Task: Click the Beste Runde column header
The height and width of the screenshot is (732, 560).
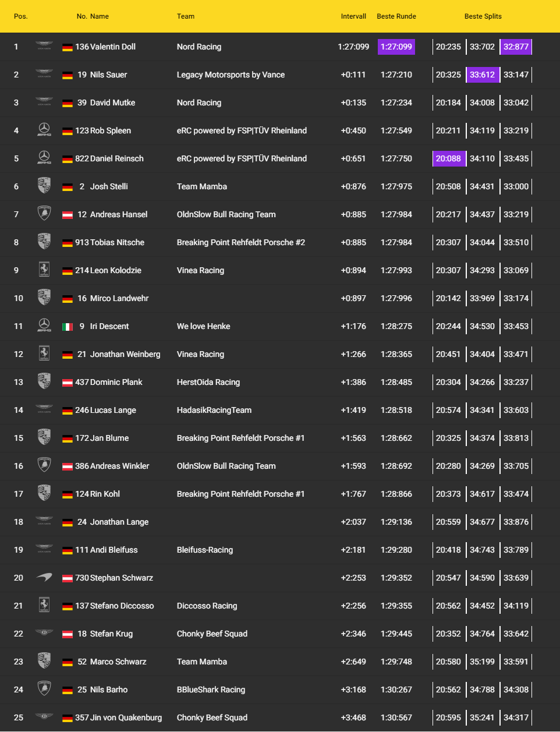Action: click(x=396, y=16)
